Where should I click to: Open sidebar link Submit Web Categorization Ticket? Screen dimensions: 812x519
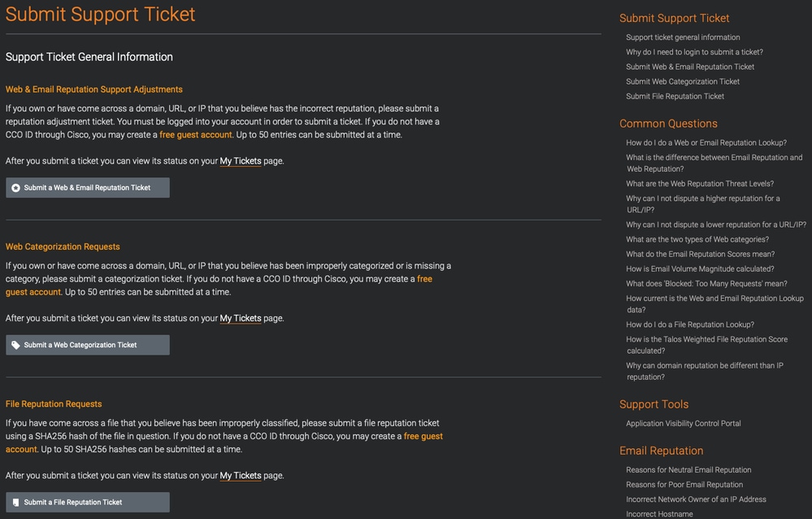pyautogui.click(x=683, y=81)
